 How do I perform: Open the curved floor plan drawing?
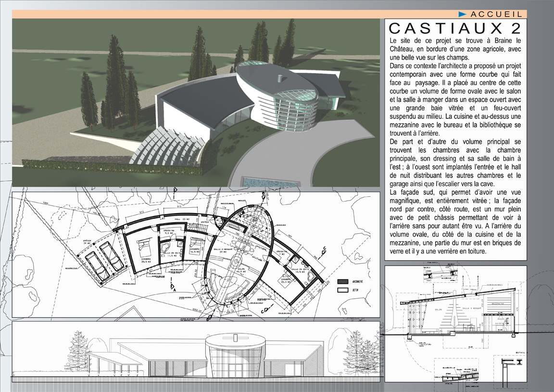[x=196, y=254]
